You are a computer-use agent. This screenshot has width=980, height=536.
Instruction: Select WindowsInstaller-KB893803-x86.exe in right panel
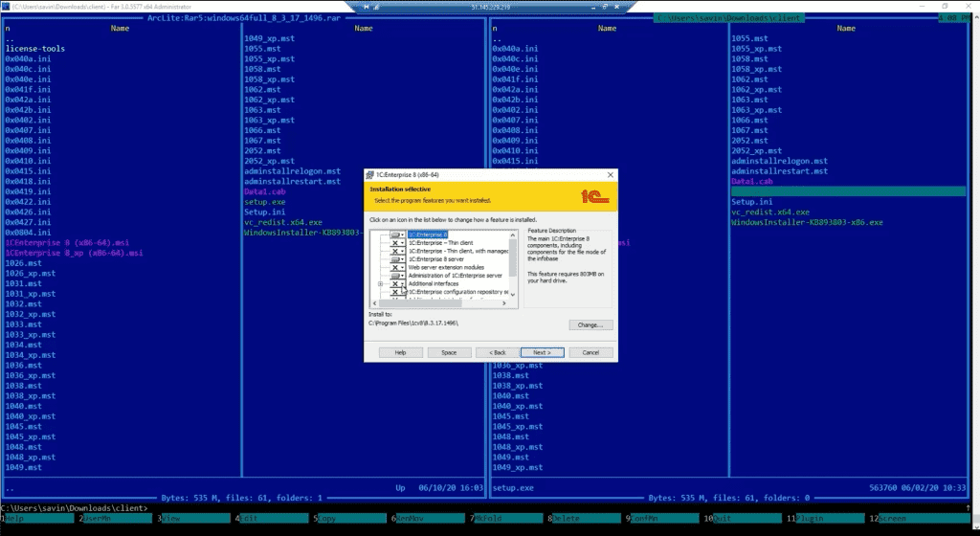pos(807,222)
